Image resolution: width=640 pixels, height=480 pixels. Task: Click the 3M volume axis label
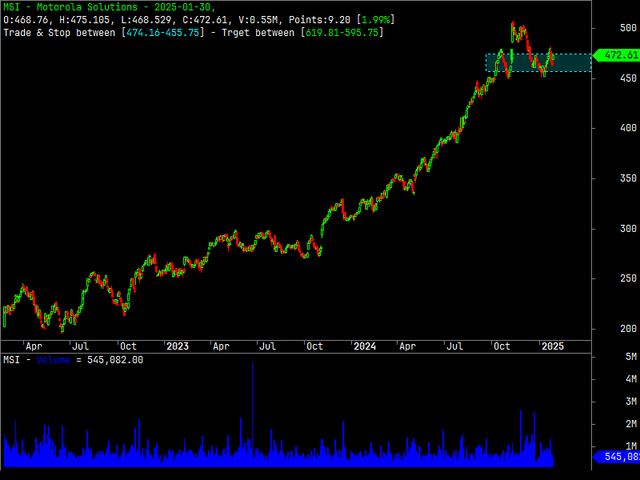[x=631, y=402]
